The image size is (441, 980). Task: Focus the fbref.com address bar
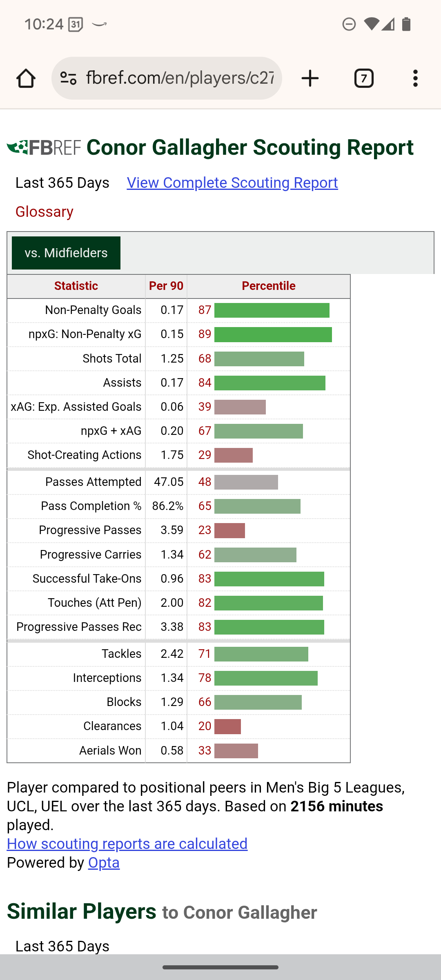click(180, 78)
